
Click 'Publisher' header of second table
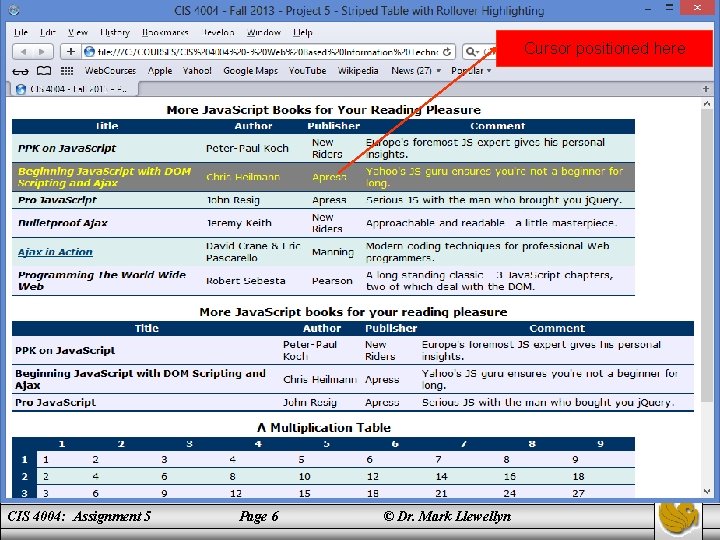tap(391, 328)
